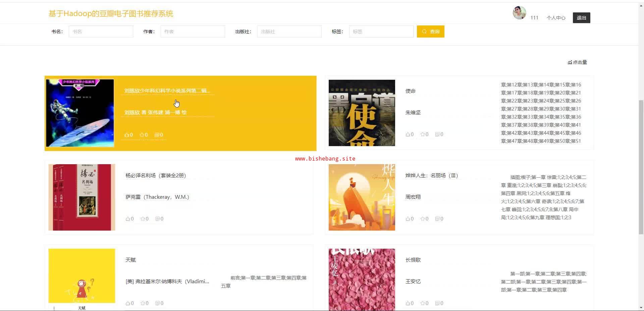
Task: Open book title 刘慈欣少年科幻科学小说系列第二辑
Action: (167, 91)
